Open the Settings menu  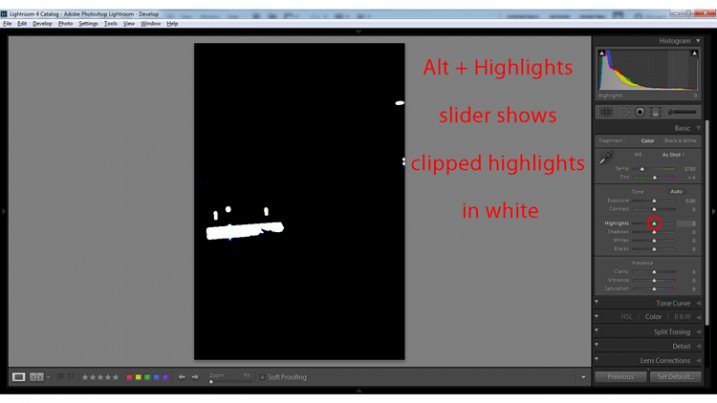coord(88,23)
